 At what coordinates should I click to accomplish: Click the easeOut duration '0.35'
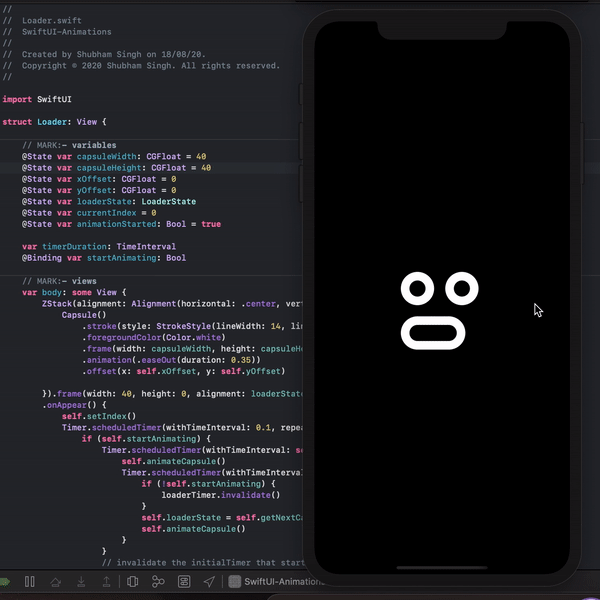pyautogui.click(x=241, y=360)
